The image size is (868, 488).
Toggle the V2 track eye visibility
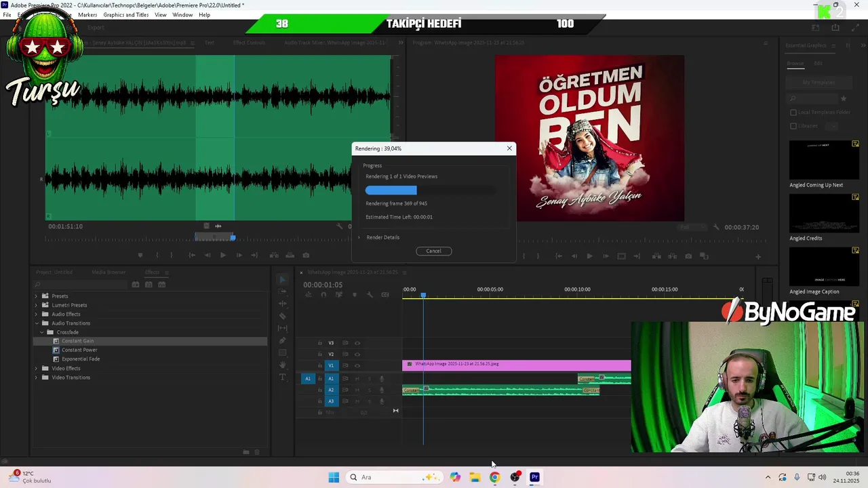tap(357, 354)
